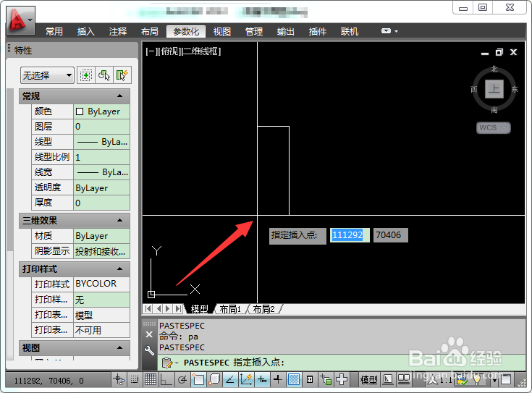
Task: Collapse the 三维效果 section
Action: click(119, 221)
